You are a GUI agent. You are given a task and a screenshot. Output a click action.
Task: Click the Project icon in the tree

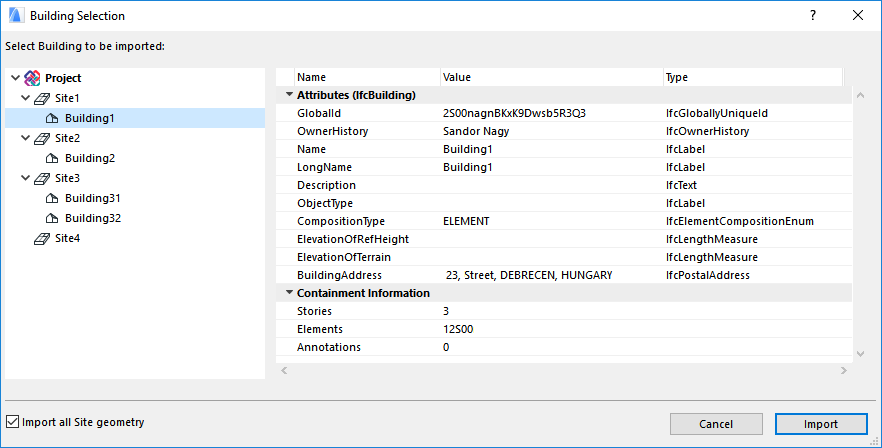[32, 78]
